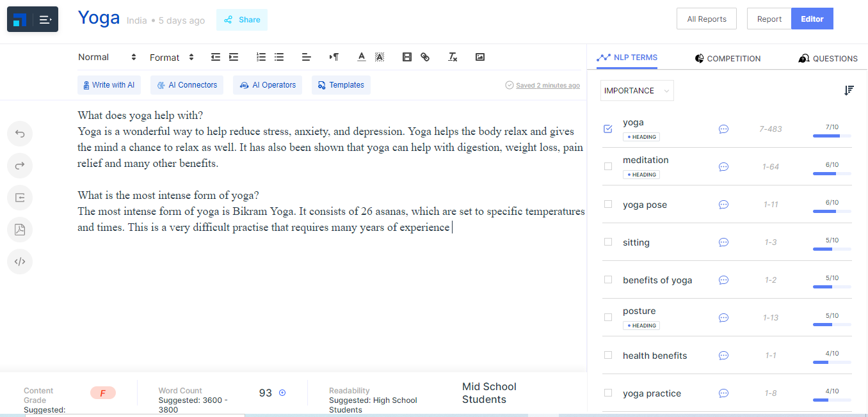Open comment icon for posture term

pos(723,318)
